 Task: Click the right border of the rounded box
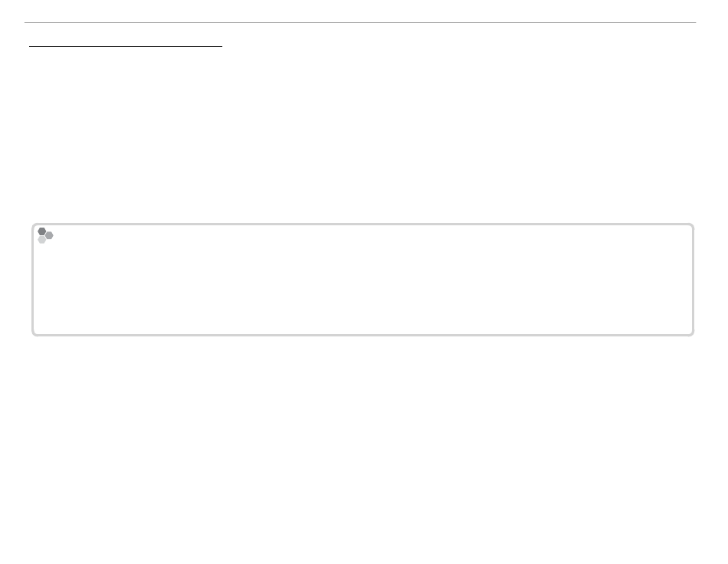694,280
